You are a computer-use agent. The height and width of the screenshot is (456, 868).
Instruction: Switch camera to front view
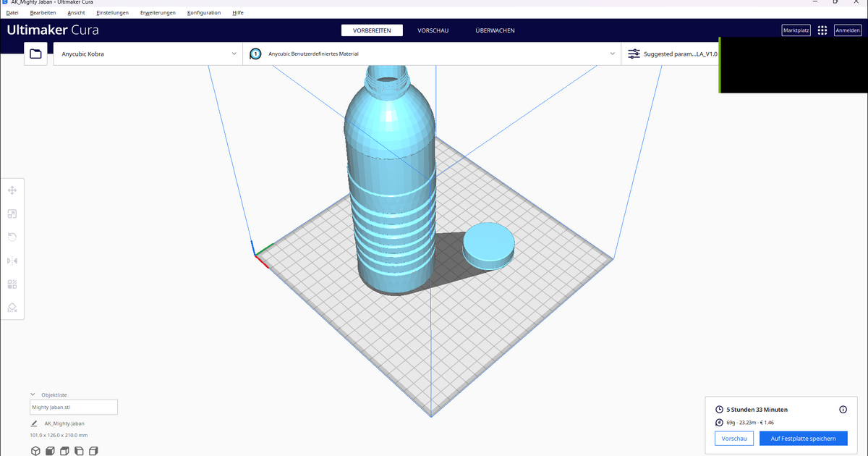(49, 450)
